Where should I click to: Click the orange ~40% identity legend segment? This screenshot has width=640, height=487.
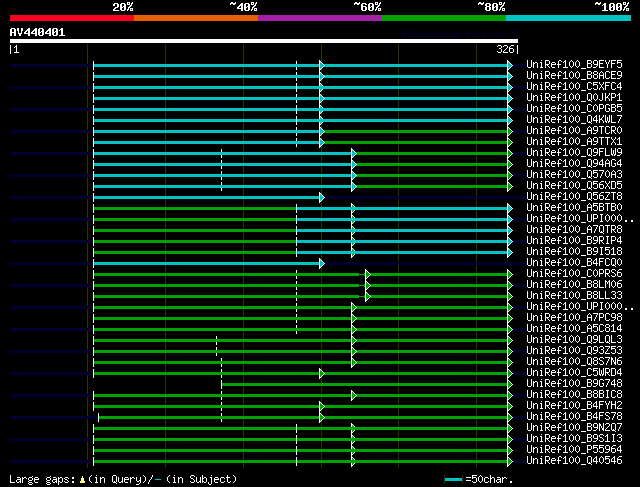(196, 18)
